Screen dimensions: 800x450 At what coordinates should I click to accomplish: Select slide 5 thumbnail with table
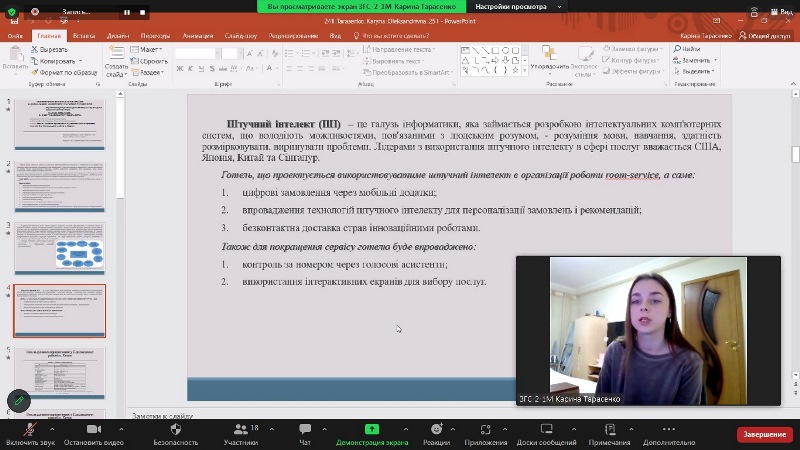click(x=60, y=373)
